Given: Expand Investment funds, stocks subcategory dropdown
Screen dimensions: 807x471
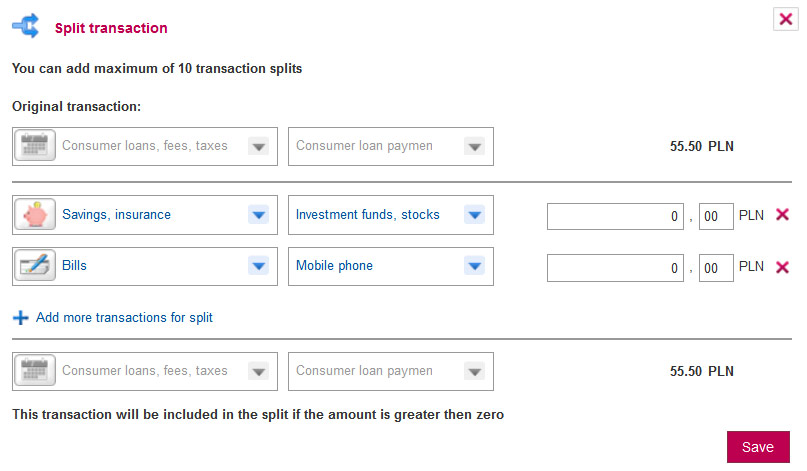Looking at the screenshot, I should click(x=474, y=215).
